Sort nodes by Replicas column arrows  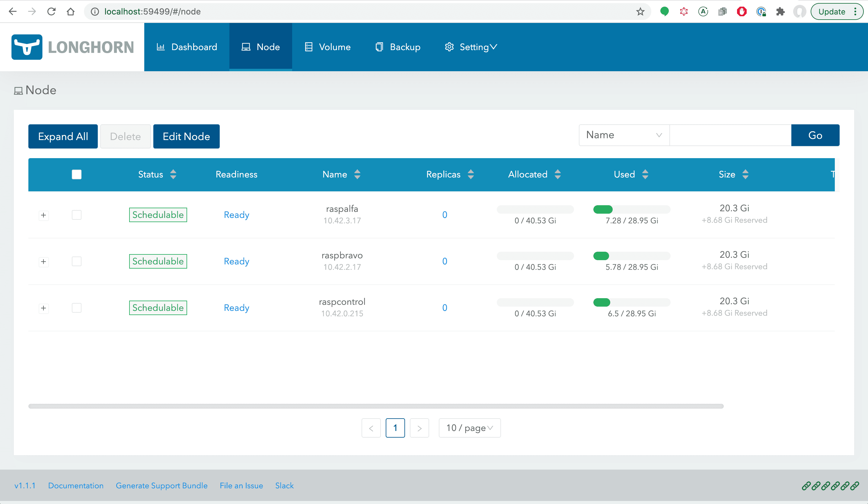471,174
